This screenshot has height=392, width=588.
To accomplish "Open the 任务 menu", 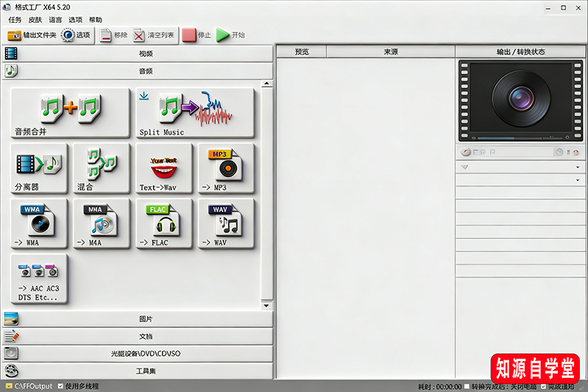I will point(15,20).
